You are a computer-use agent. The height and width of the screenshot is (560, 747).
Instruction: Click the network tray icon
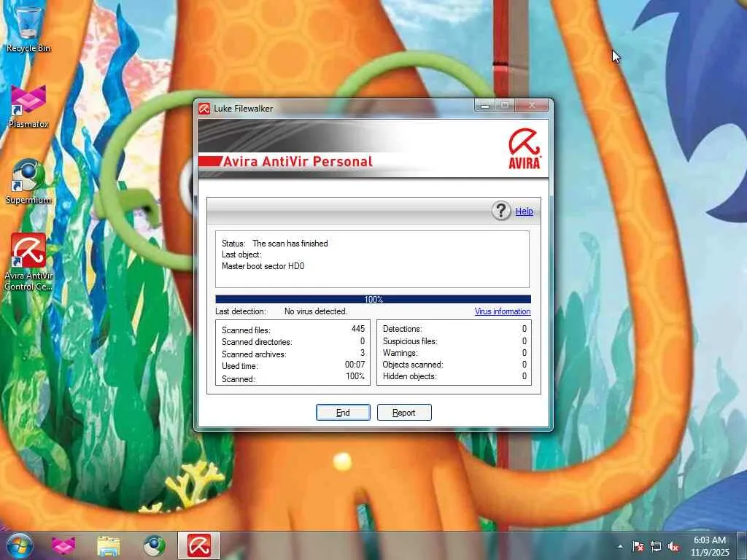(x=656, y=546)
